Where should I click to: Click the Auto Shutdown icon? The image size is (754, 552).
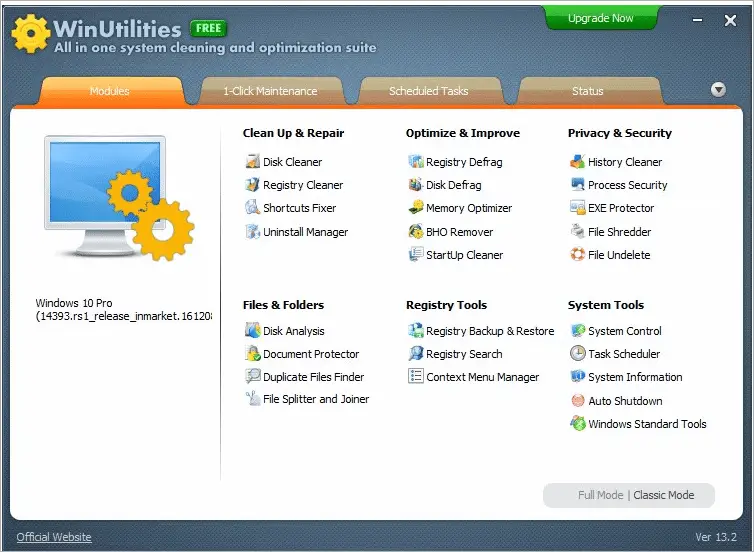(x=578, y=401)
